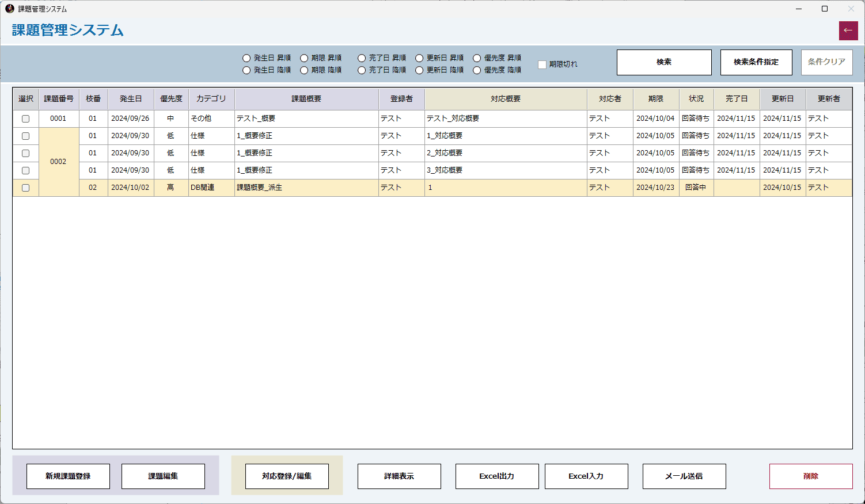Click the 更新者 column header
Screen dimensions: 865x504
(829, 99)
